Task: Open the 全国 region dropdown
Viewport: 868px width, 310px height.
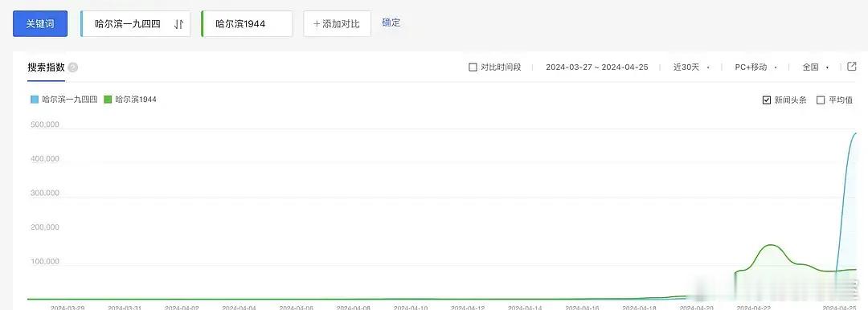Action: point(816,67)
